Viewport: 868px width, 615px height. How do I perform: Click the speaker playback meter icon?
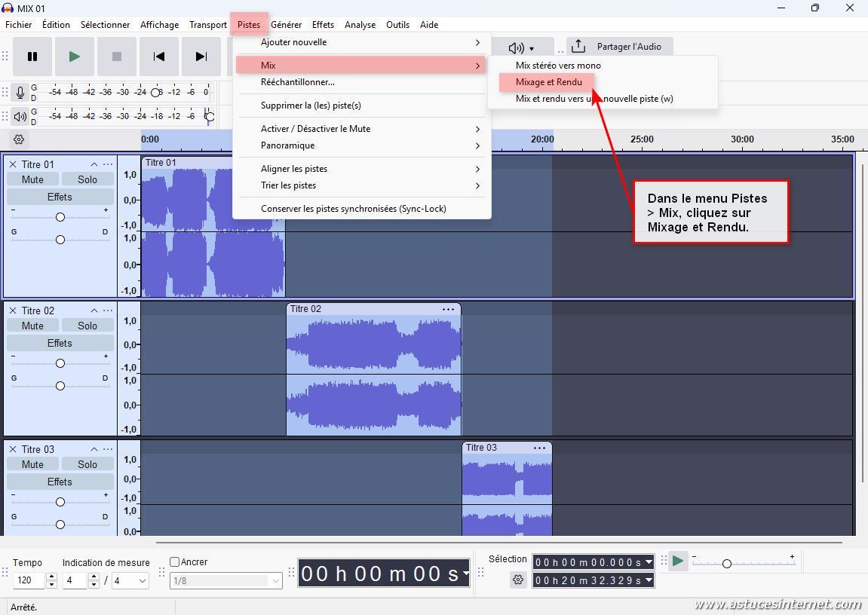click(20, 116)
